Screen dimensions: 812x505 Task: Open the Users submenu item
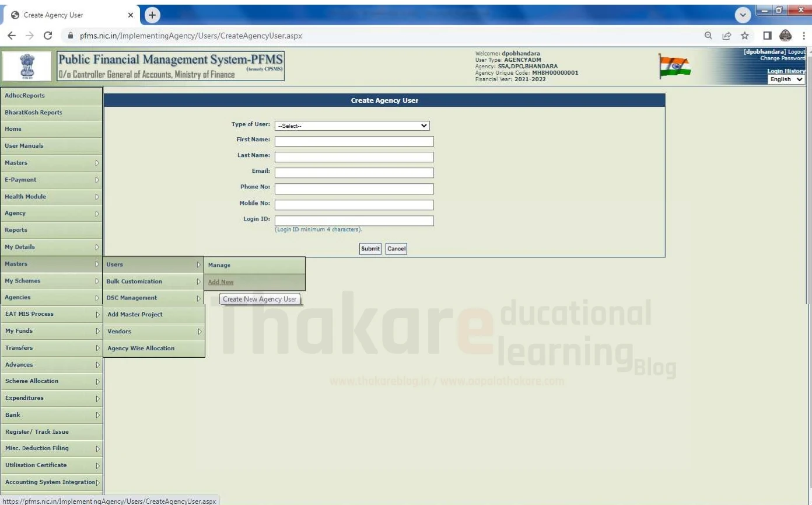click(153, 264)
